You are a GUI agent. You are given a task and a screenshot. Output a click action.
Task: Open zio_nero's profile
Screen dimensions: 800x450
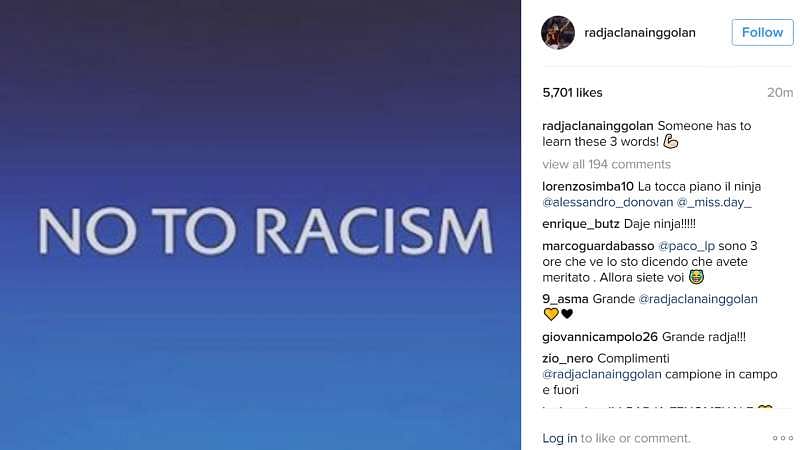point(567,359)
